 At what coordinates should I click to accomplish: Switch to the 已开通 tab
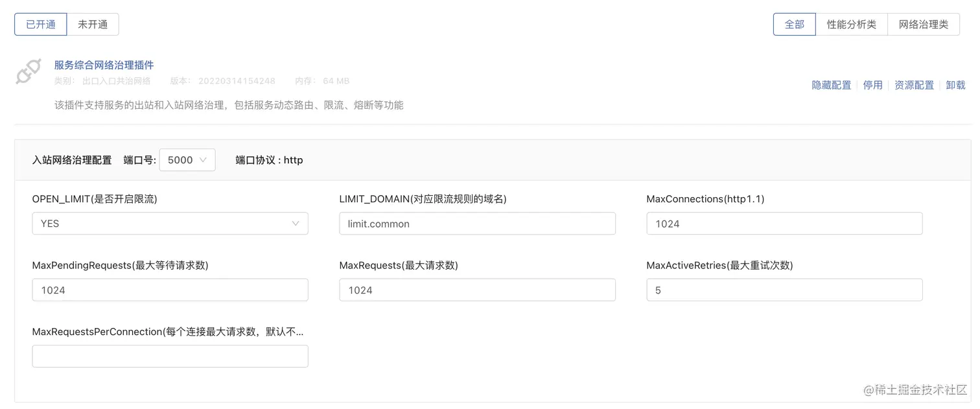point(41,24)
